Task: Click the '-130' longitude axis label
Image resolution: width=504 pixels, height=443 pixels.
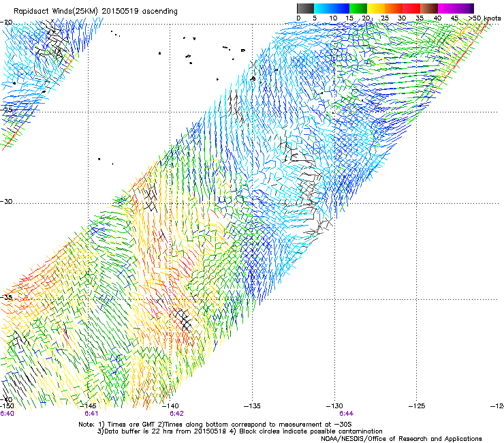Action: coord(334,406)
